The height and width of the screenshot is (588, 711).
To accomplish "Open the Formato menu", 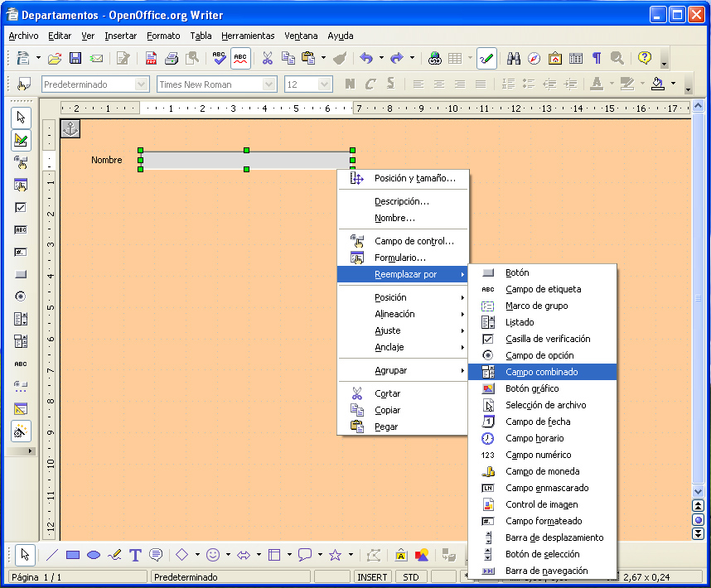I will pyautogui.click(x=163, y=36).
